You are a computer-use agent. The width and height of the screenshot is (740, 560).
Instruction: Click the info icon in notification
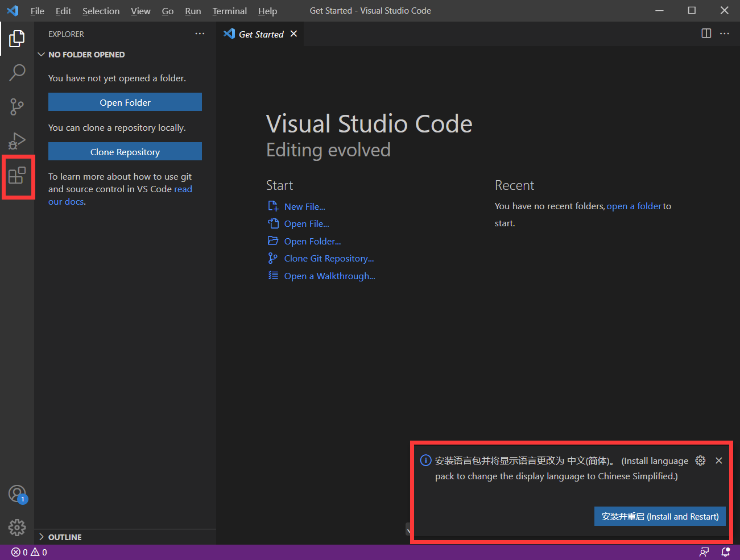tap(425, 461)
